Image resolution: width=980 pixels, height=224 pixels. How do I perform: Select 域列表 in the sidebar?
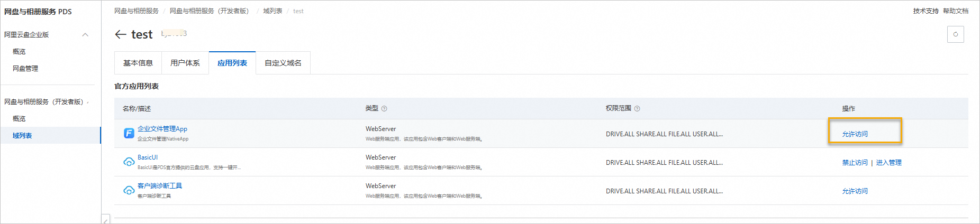[x=50, y=135]
